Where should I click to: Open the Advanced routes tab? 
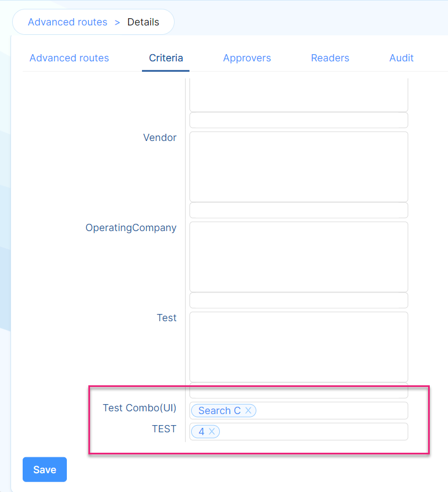coord(69,58)
